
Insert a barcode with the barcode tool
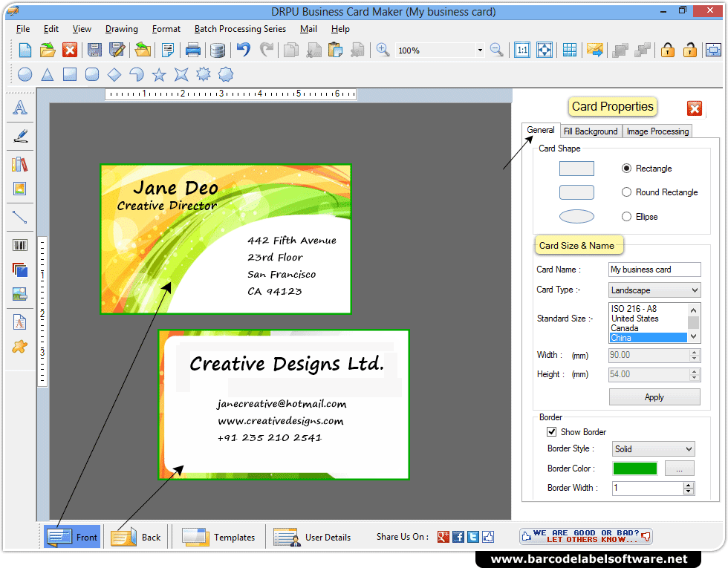pyautogui.click(x=20, y=245)
